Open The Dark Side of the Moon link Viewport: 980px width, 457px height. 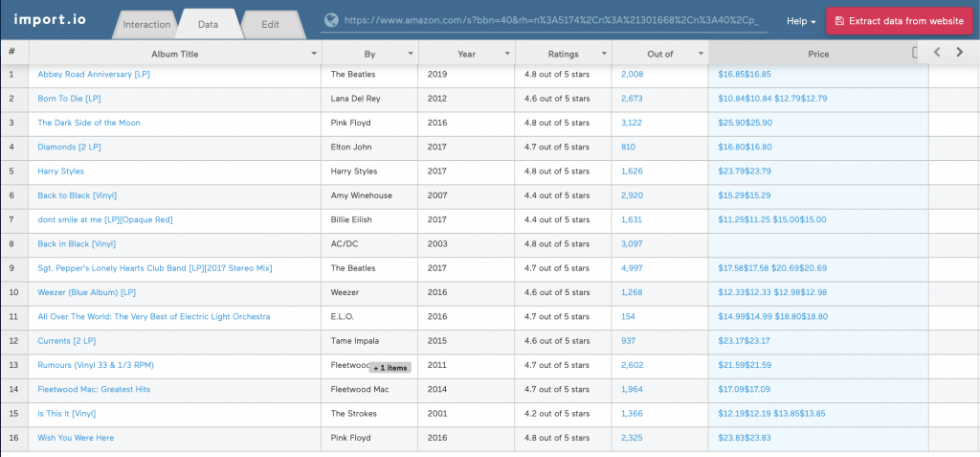(x=88, y=123)
